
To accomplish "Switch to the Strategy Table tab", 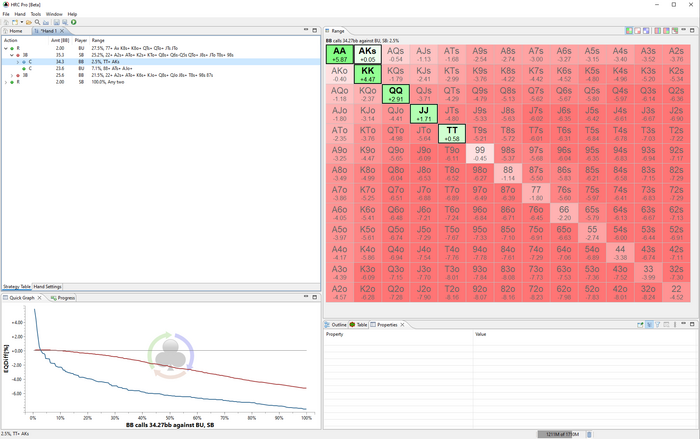I will point(17,287).
